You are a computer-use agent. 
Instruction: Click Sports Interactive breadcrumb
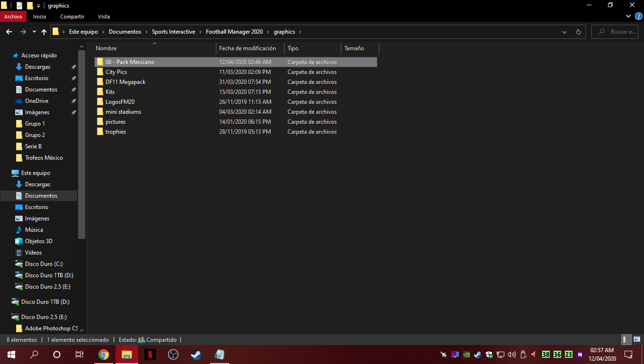pos(173,32)
